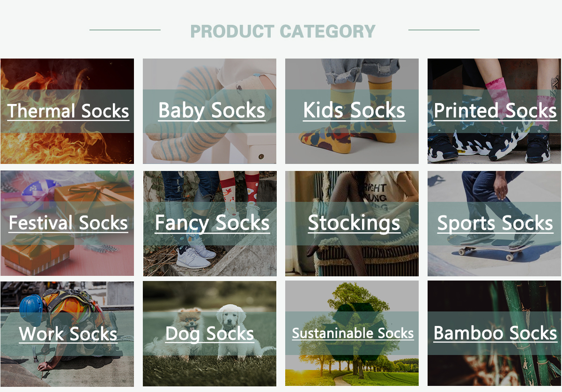This screenshot has height=392, width=562.
Task: Click the Baby Socks link
Action: [x=212, y=111]
